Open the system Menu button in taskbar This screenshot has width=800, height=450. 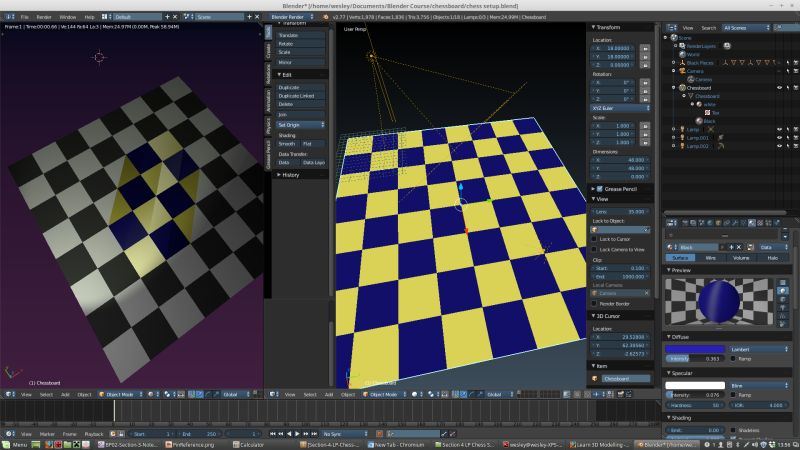pyautogui.click(x=15, y=445)
